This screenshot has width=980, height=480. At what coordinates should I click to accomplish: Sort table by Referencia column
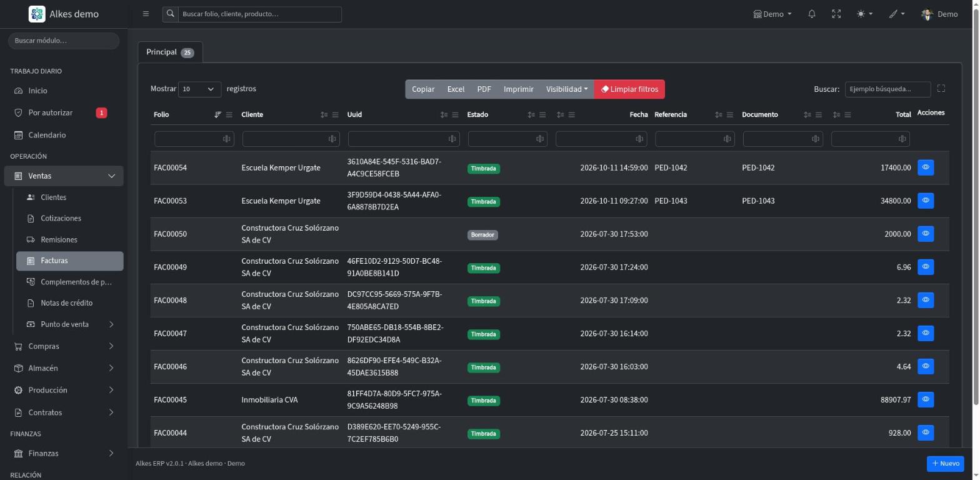click(718, 115)
